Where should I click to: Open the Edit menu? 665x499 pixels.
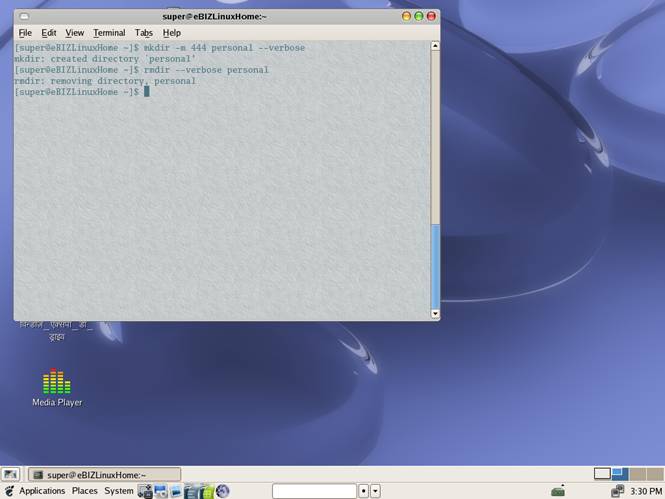49,33
